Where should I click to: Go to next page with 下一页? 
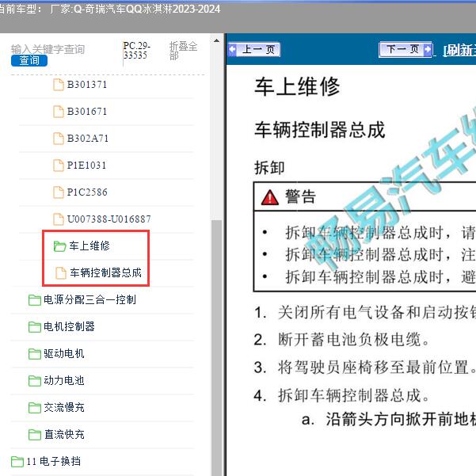[406, 49]
